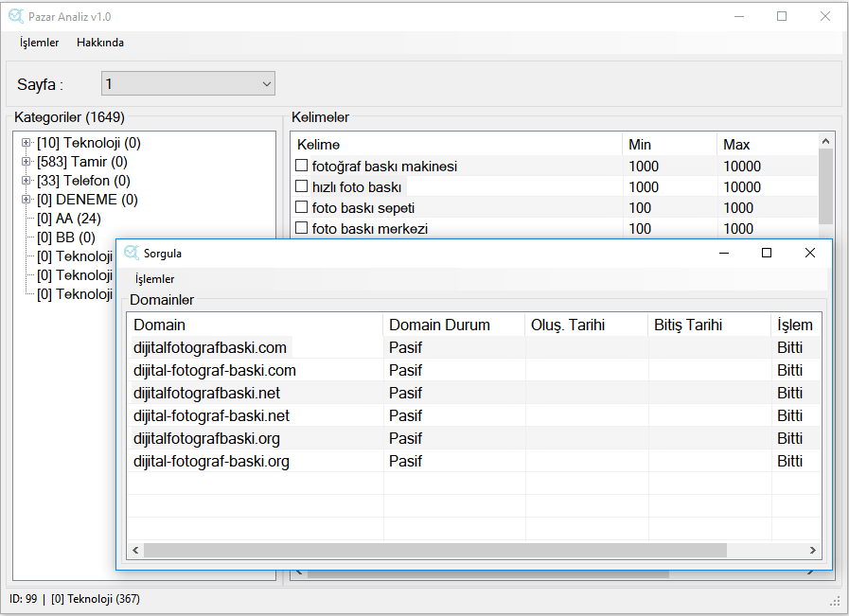The image size is (849, 616).
Task: Click the Domainler horizontal scrollbar thumb
Action: [435, 551]
